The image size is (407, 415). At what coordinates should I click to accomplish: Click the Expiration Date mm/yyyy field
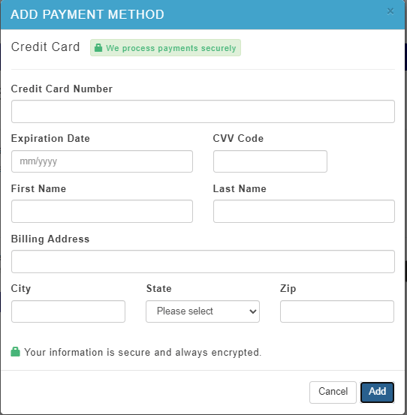102,161
